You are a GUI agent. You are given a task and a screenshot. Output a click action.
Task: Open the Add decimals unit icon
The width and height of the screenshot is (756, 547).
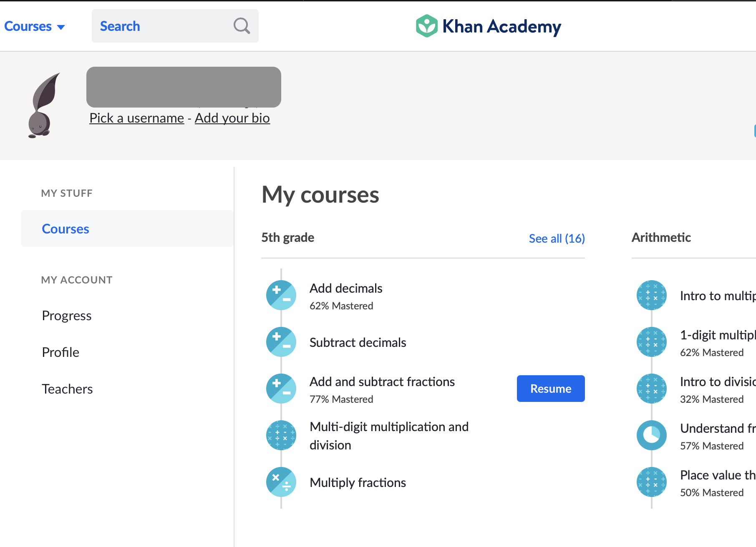[x=281, y=295]
